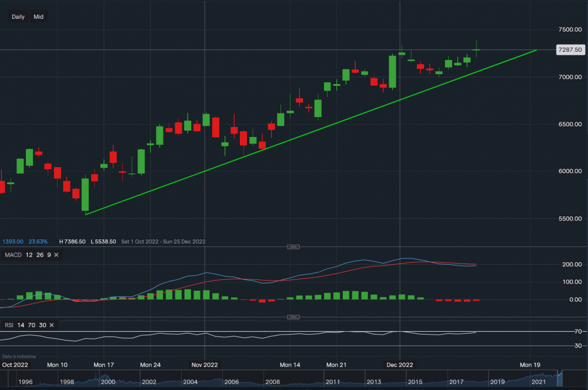This screenshot has height=390, width=588.
Task: Expand the MACD panel divider
Action: [x=292, y=247]
